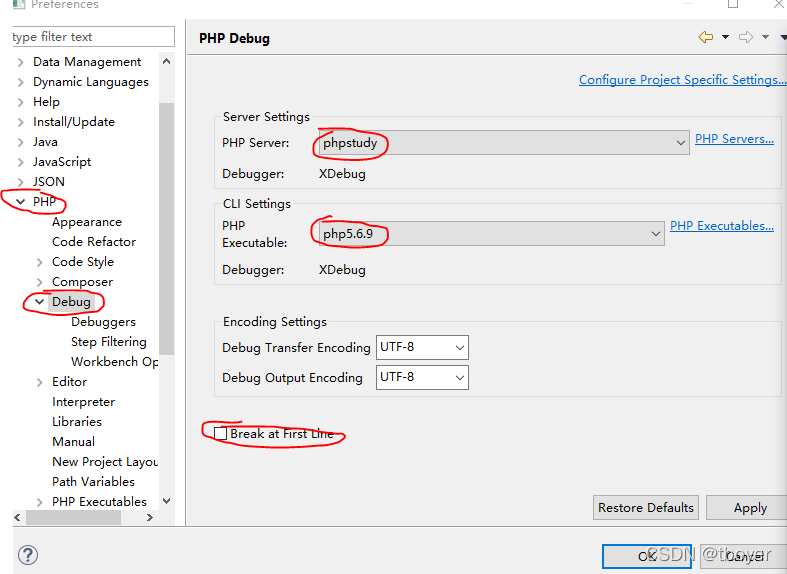Select New Project Layout tree item
The height and width of the screenshot is (574, 787).
pyautogui.click(x=105, y=462)
